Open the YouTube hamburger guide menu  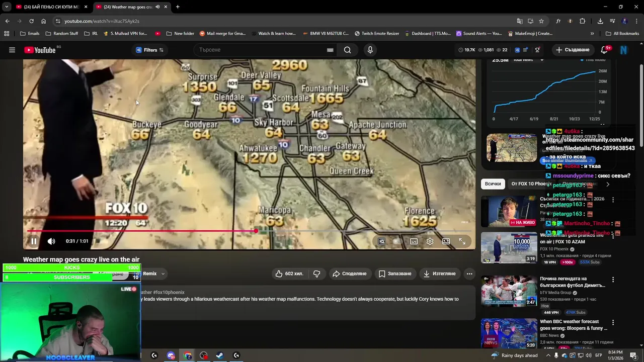click(x=12, y=50)
